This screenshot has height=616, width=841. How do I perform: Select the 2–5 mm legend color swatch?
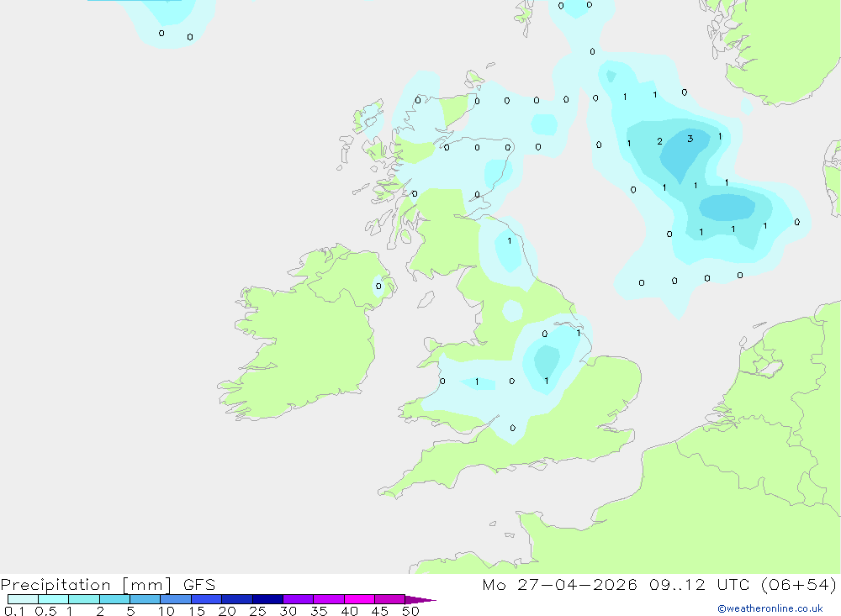point(114,599)
